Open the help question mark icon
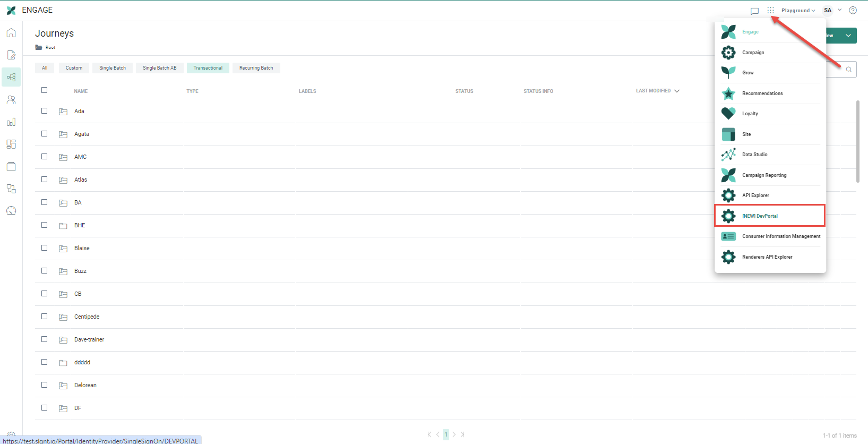 853,10
